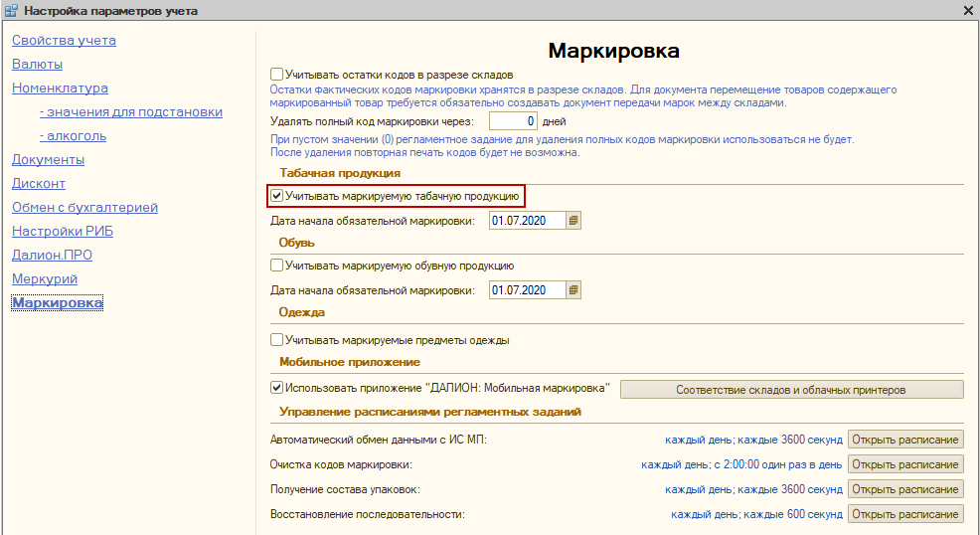Click schedule text beside 'Автоматический обмен данными с ИС МП'
The height and width of the screenshot is (535, 980).
pos(753,440)
